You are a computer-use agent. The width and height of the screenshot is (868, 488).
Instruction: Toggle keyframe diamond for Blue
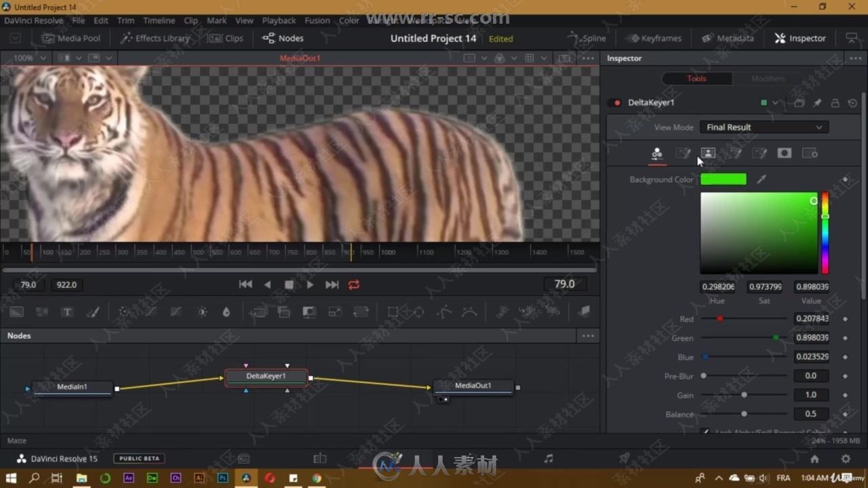(845, 357)
